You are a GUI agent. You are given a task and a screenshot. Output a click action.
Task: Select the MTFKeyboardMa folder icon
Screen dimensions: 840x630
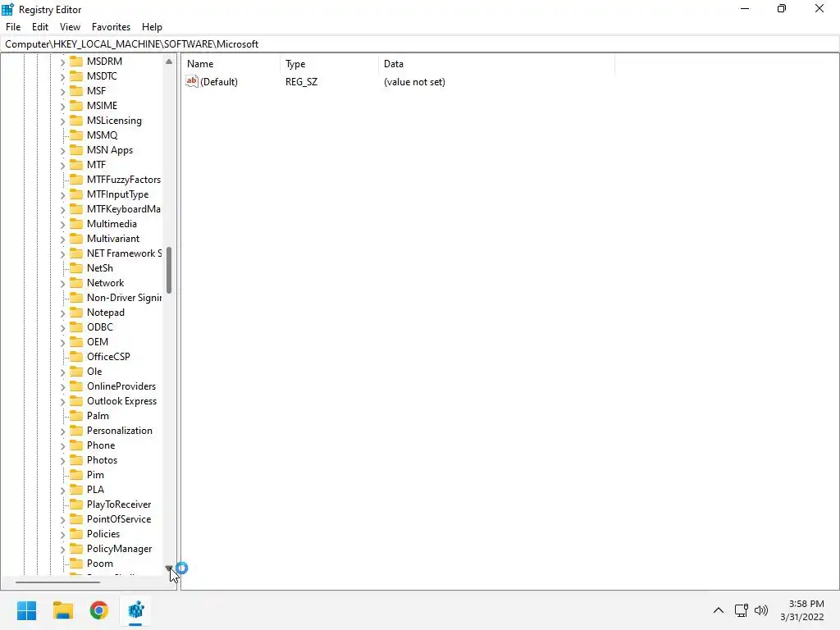(x=76, y=209)
